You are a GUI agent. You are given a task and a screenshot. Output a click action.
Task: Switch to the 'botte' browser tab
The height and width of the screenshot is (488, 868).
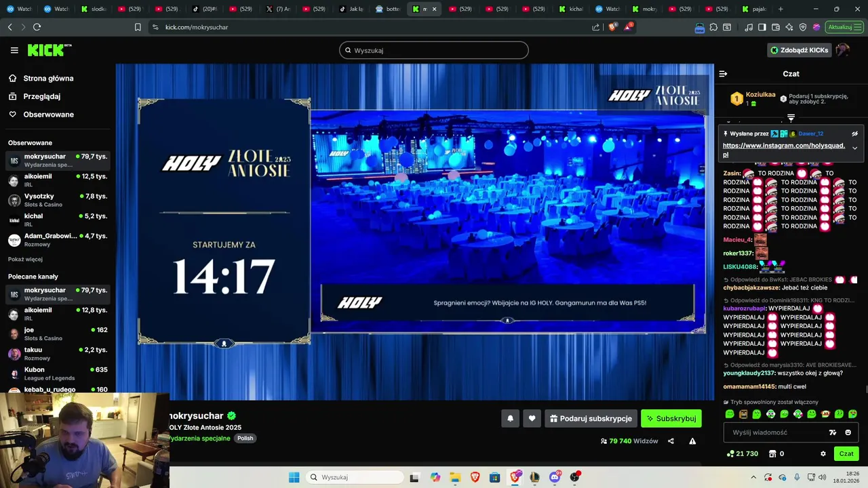(389, 9)
